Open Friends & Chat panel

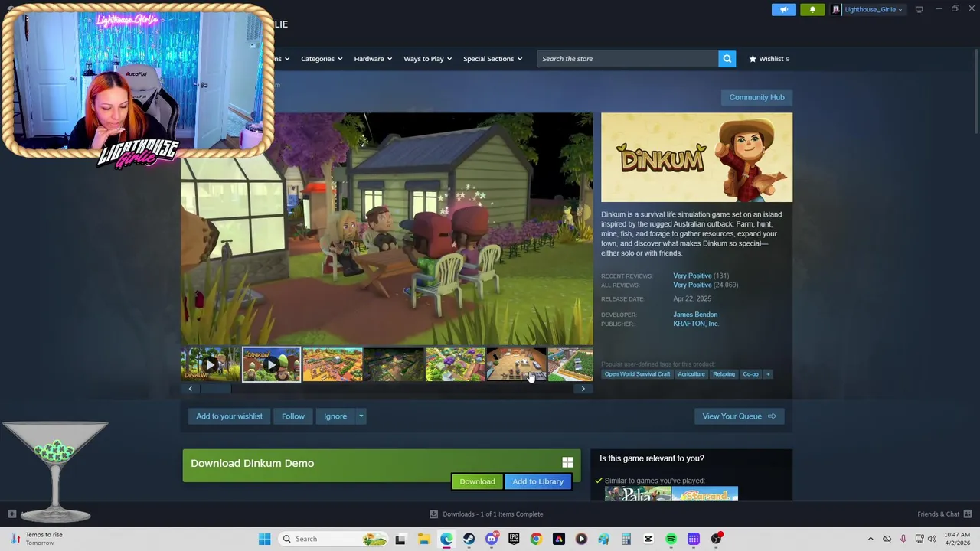[944, 514]
